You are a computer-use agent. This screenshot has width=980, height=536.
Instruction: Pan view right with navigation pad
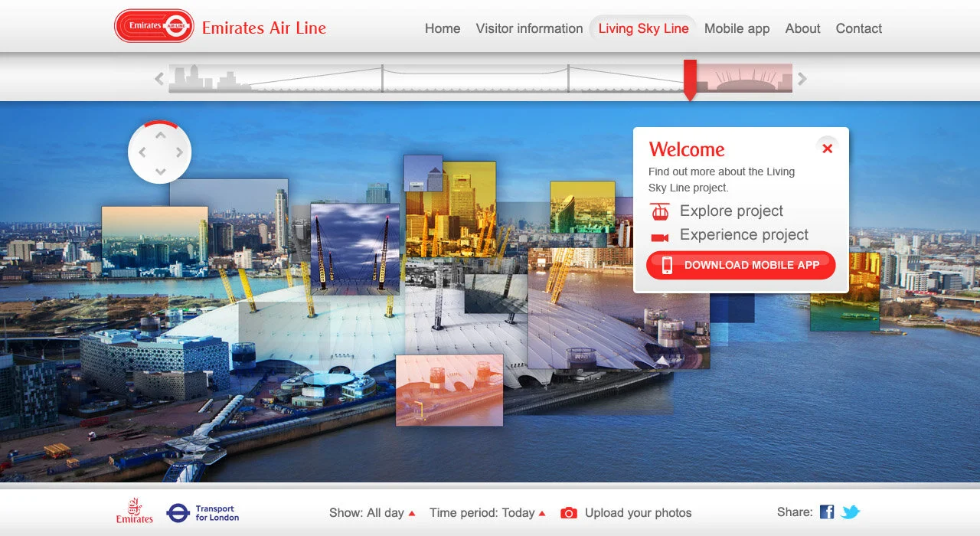click(179, 152)
